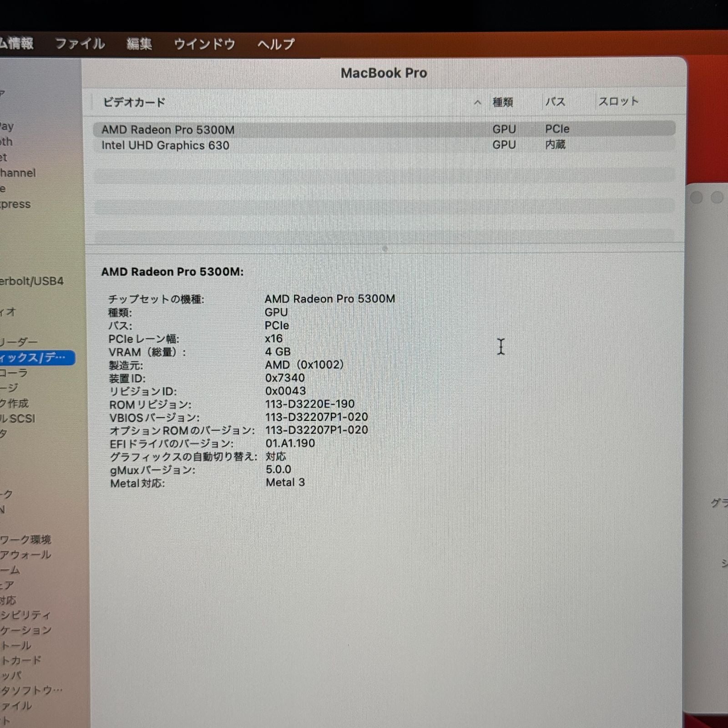Click the スロット column header
This screenshot has width=728, height=728.
tap(619, 101)
